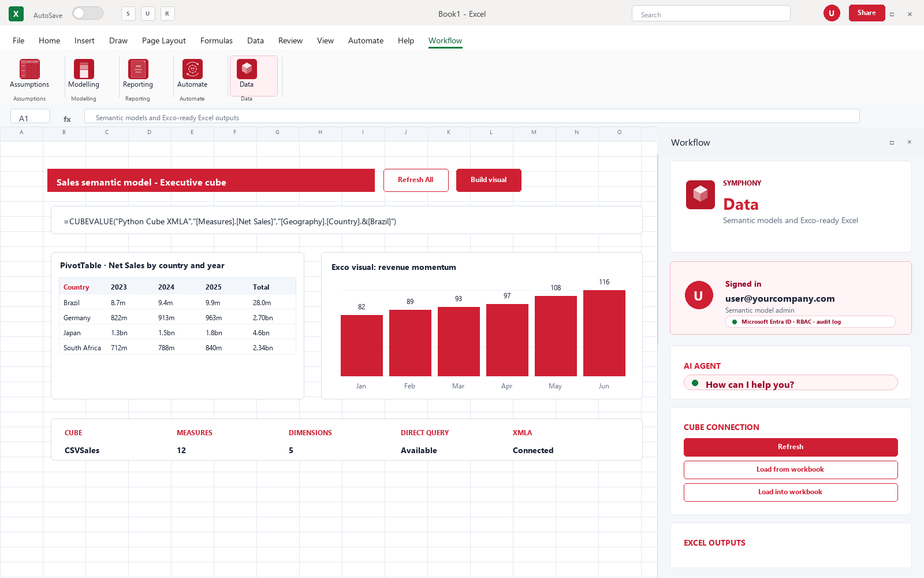Viewport: 924px width, 578px height.
Task: Select the Sales semantic model title banner
Action: [211, 180]
